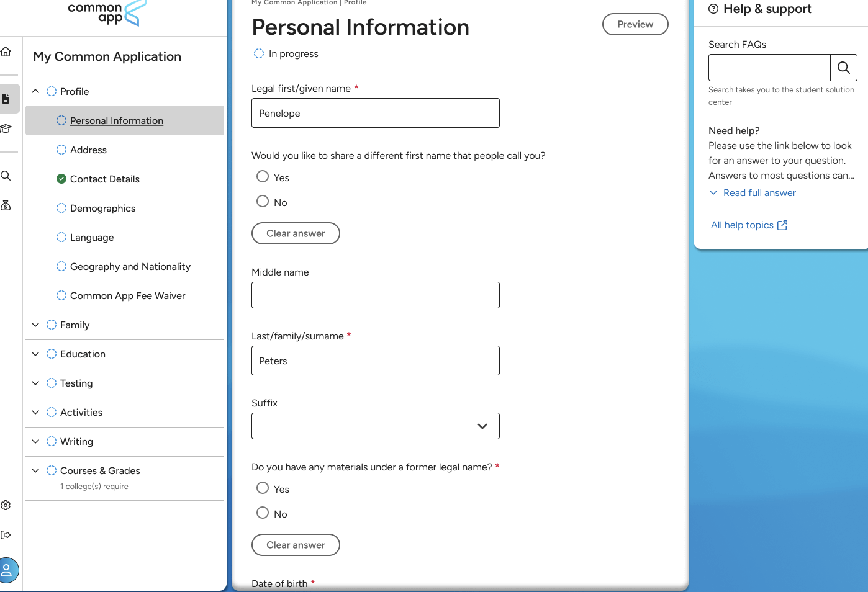Collapse the Profile section
Screen dimensions: 868x592
(x=36, y=91)
